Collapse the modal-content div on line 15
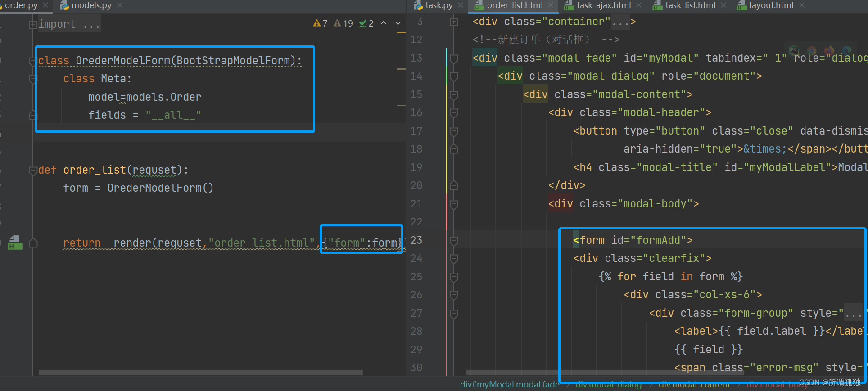 [x=454, y=94]
